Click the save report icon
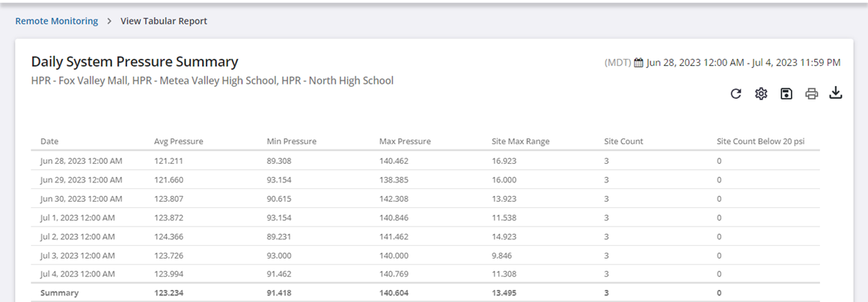868x302 pixels. pyautogui.click(x=786, y=93)
